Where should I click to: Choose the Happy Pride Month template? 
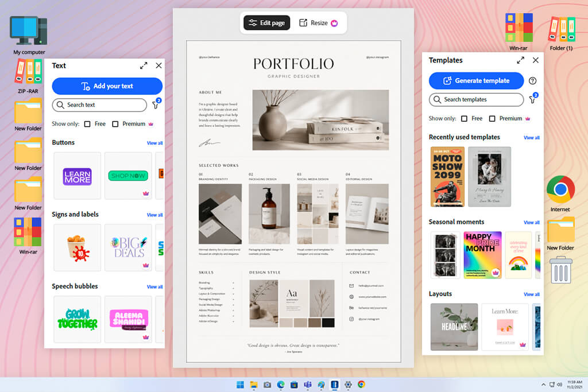point(482,255)
